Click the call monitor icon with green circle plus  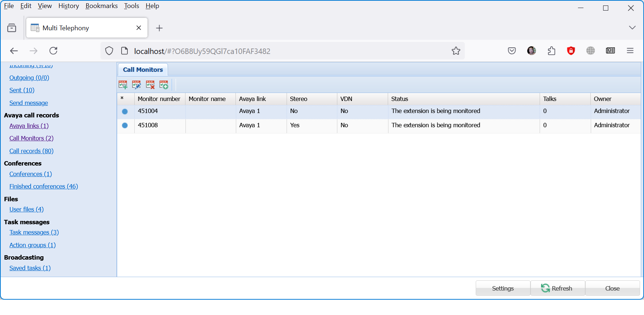point(164,85)
